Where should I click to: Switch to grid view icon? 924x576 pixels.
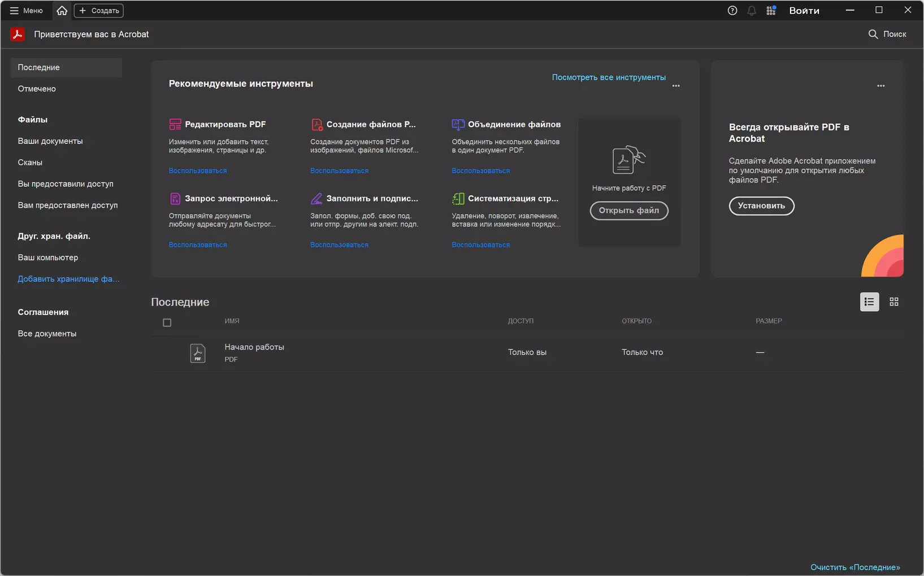point(894,302)
